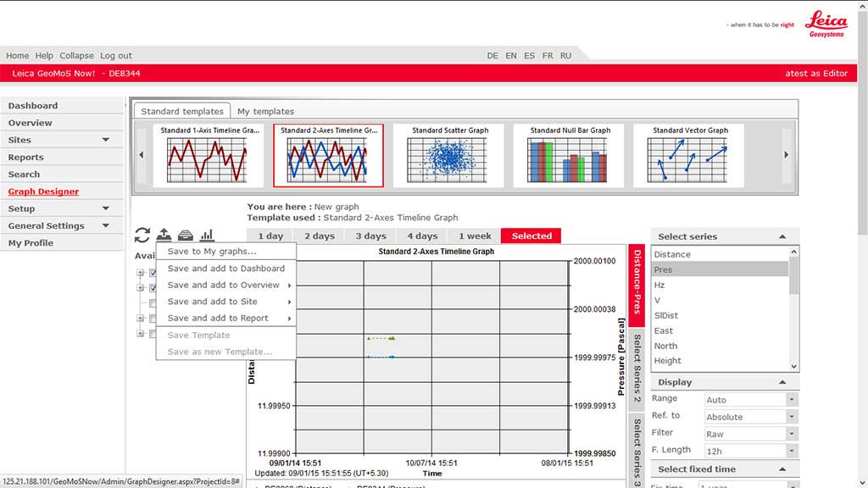The image size is (868, 488).
Task: Click the series list scrollbar down arrow
Action: click(x=793, y=366)
